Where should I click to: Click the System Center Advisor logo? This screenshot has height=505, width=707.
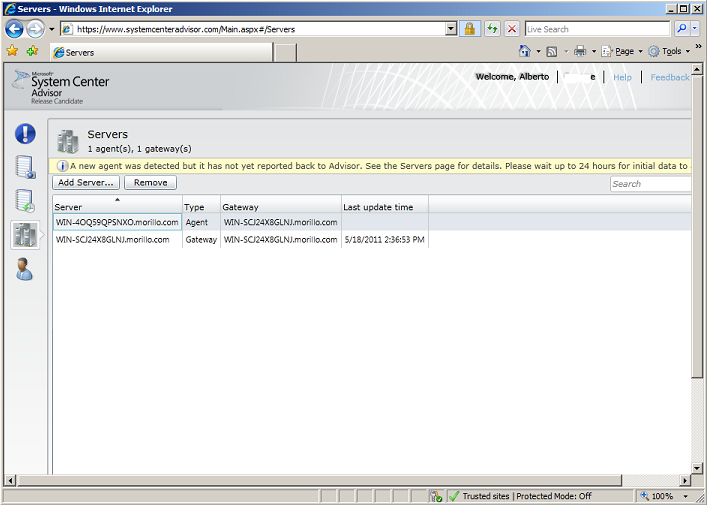click(x=61, y=87)
